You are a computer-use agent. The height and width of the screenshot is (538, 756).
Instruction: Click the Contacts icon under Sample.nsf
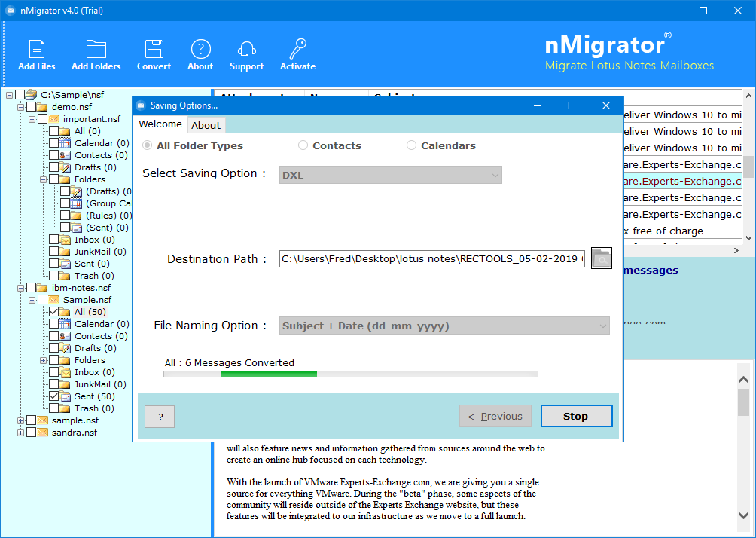[65, 336]
